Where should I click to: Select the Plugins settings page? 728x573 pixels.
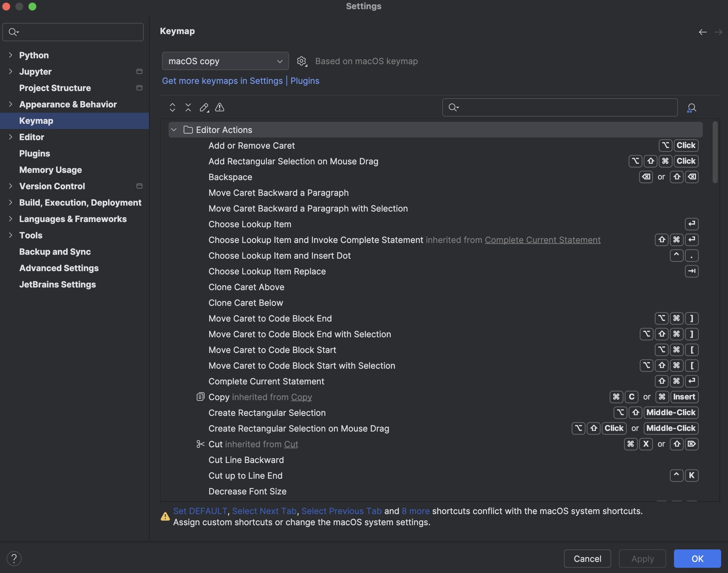coord(34,153)
